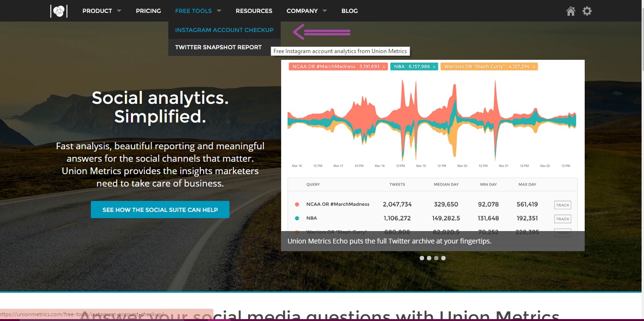Open the Product menu
The height and width of the screenshot is (321, 644).
click(x=97, y=11)
